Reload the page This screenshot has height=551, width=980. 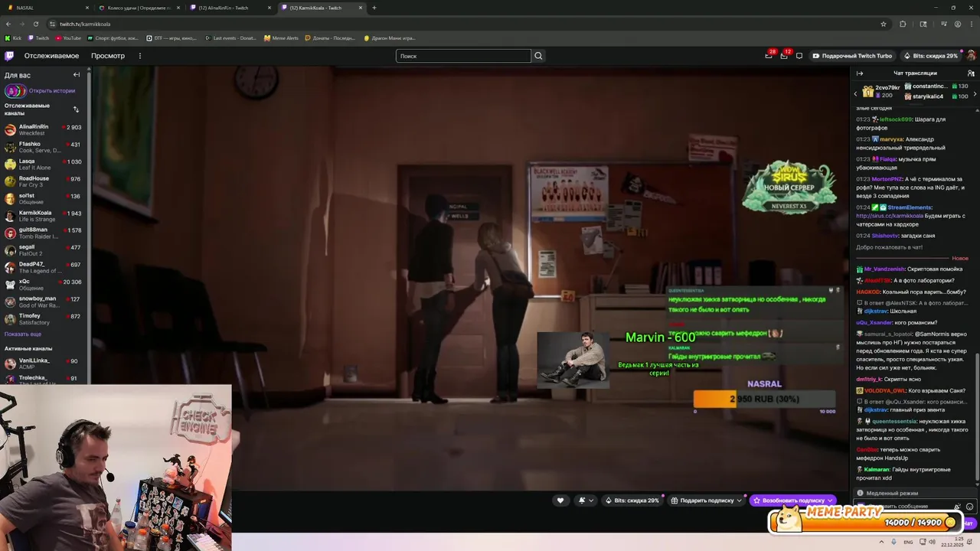[x=35, y=24]
